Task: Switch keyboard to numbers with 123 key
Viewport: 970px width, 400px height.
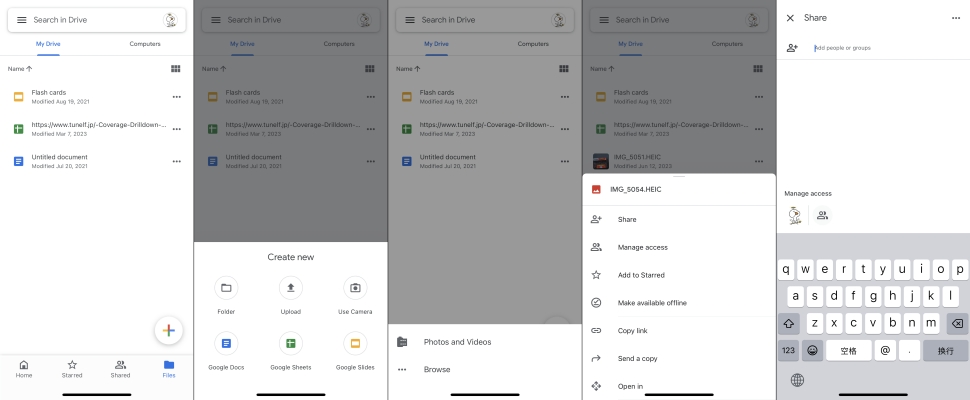Action: point(789,351)
